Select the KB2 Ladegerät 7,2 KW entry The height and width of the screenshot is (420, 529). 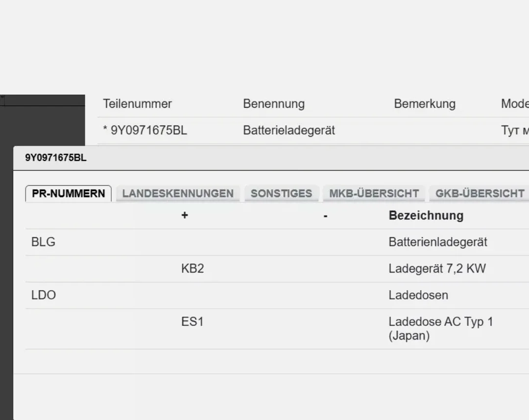(x=192, y=268)
